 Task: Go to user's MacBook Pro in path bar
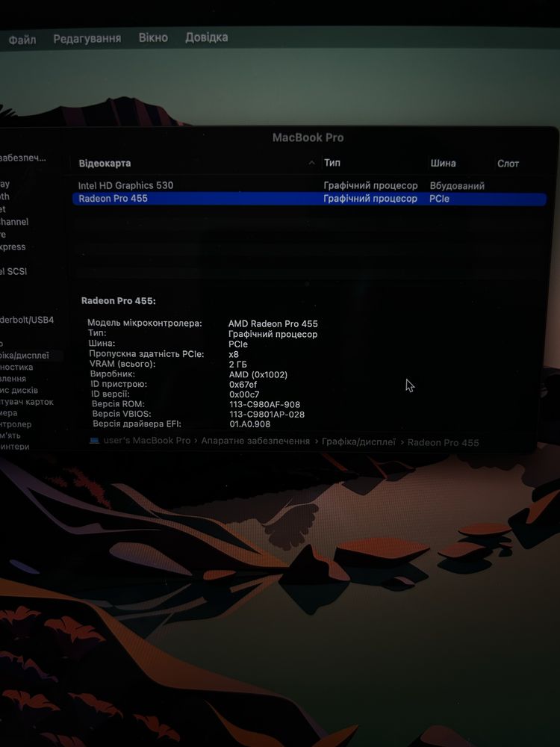pyautogui.click(x=146, y=441)
